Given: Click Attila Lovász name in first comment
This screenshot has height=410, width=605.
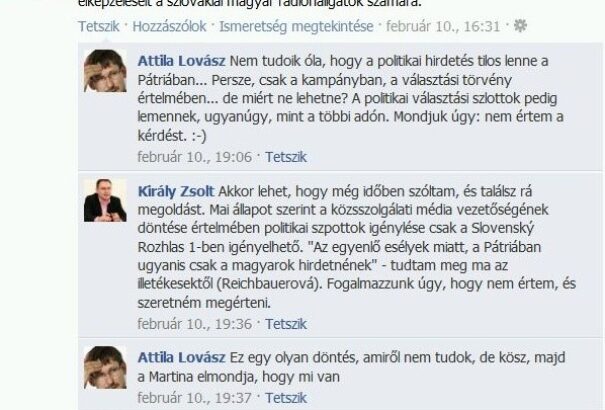Looking at the screenshot, I should tap(181, 61).
